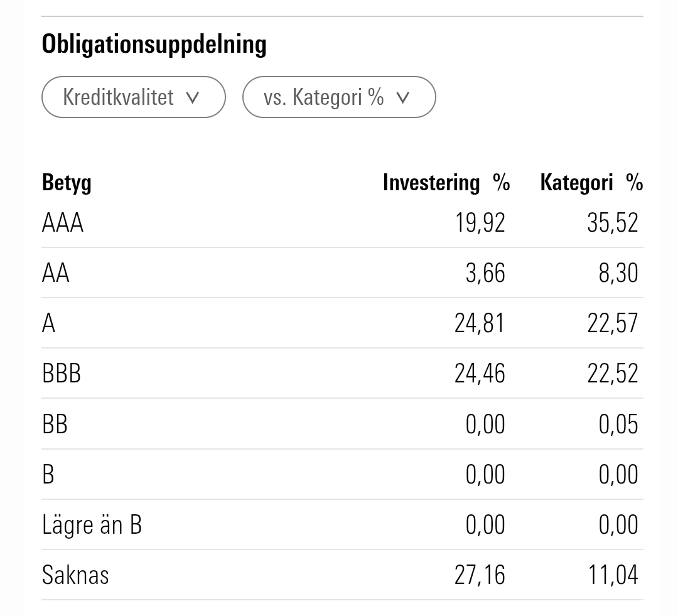This screenshot has width=678, height=616.
Task: Click the AAA investment value 19,92
Action: (480, 223)
